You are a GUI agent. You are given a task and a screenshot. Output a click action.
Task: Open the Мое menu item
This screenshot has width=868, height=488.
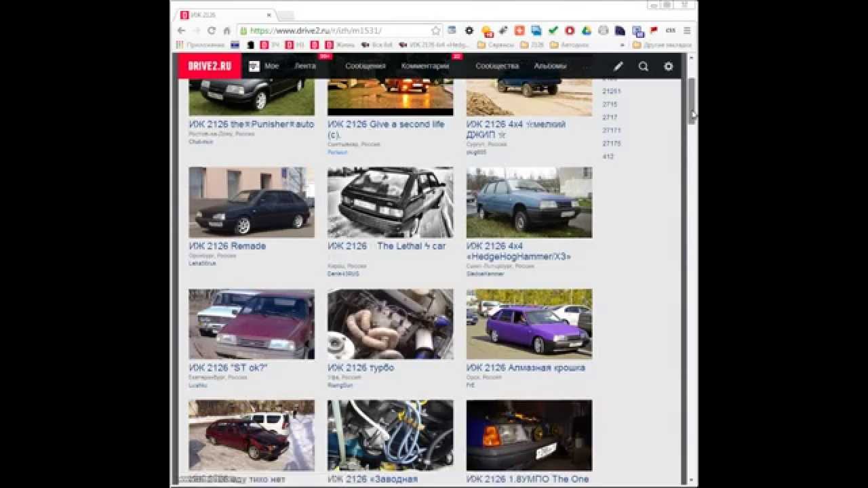(x=271, y=66)
